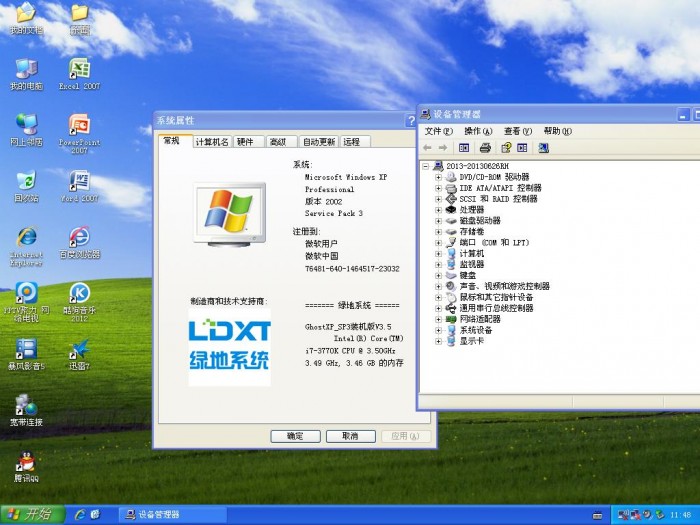The height and width of the screenshot is (525, 700).
Task: Expand the 网络适配器 node
Action: pos(438,319)
